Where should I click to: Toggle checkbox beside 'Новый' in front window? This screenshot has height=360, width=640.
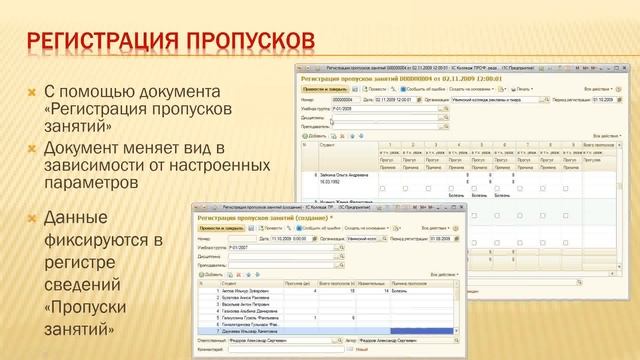pyautogui.click(x=350, y=349)
